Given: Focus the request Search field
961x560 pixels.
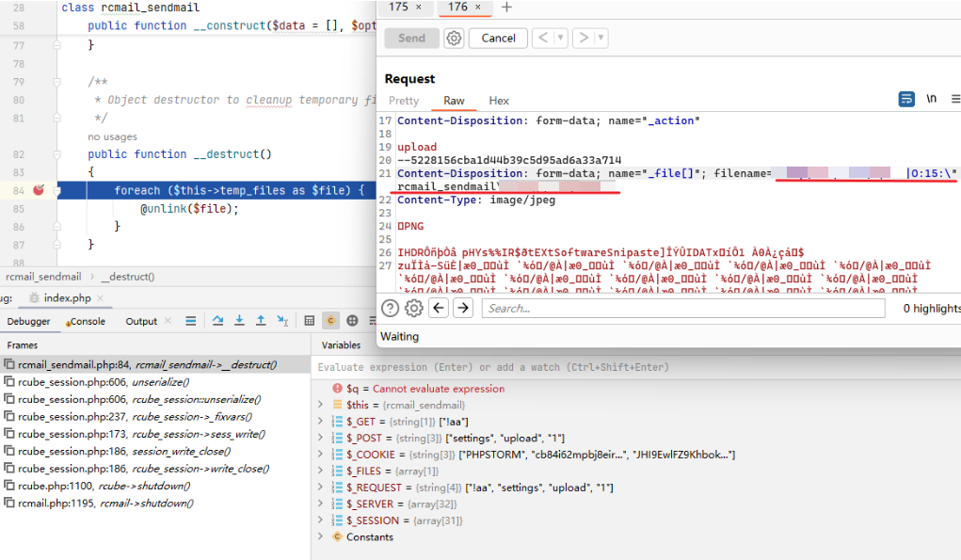Looking at the screenshot, I should 683,308.
